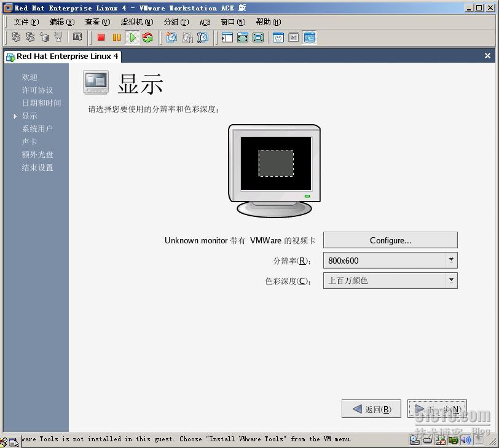Click the Configure... monitor button

pos(390,240)
